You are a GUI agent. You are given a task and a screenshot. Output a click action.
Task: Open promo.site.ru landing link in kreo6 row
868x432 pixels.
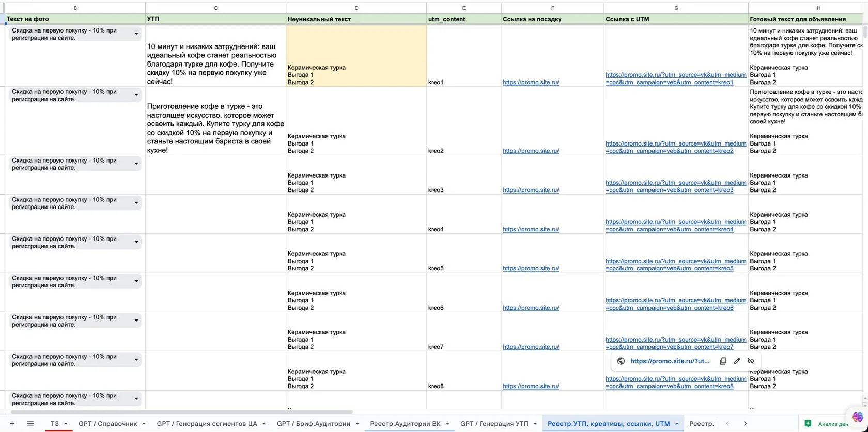coord(531,308)
